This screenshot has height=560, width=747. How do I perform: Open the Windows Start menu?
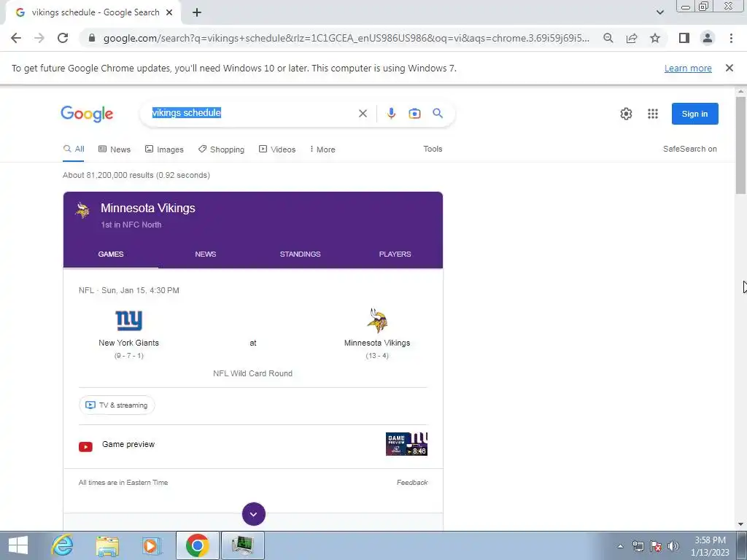pos(18,545)
